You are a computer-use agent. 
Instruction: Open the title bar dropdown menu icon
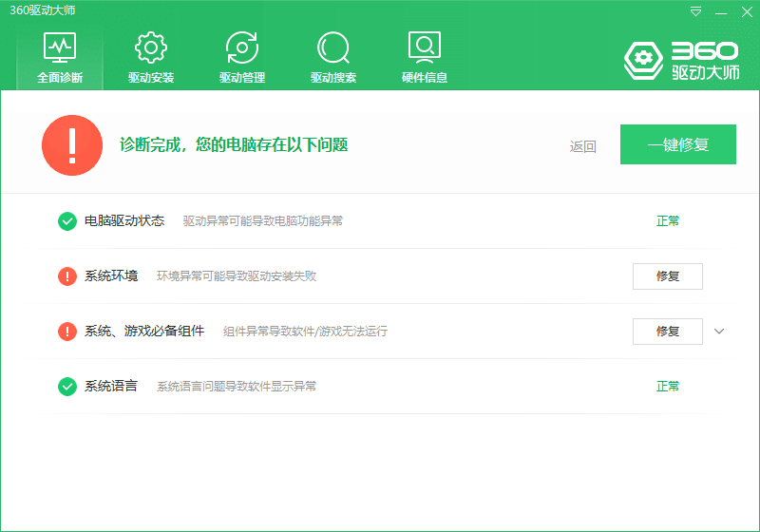pyautogui.click(x=695, y=11)
